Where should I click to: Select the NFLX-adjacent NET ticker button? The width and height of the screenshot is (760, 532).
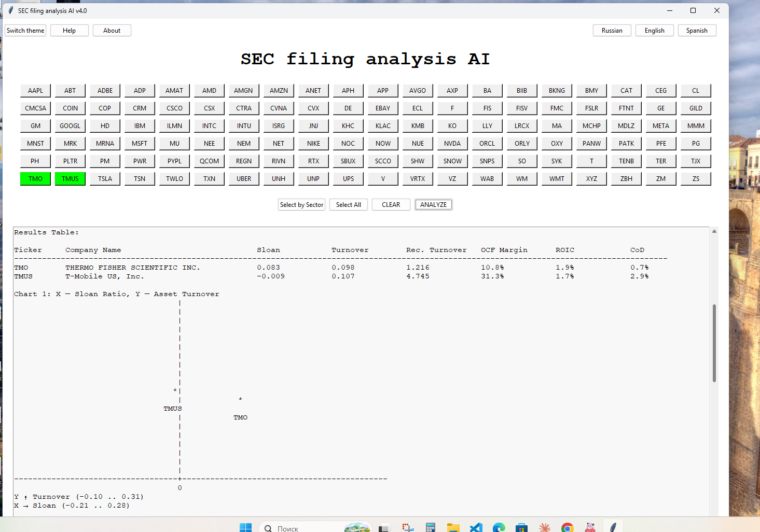pos(279,144)
